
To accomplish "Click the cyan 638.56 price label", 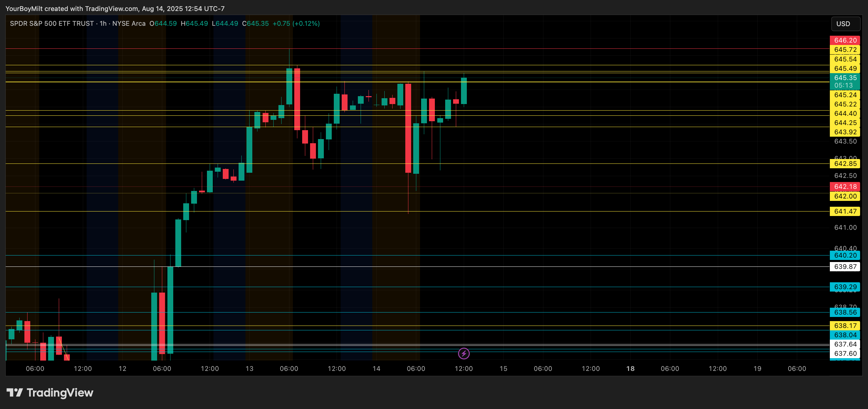I will 845,313.
